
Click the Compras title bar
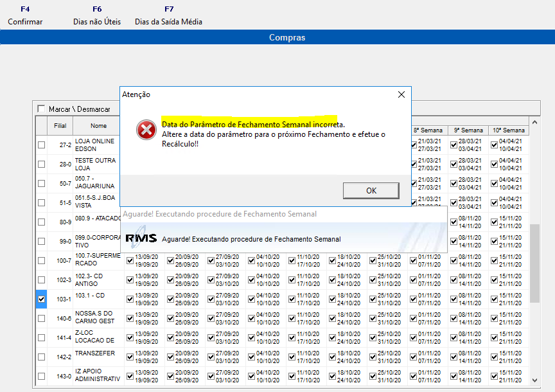click(277, 37)
